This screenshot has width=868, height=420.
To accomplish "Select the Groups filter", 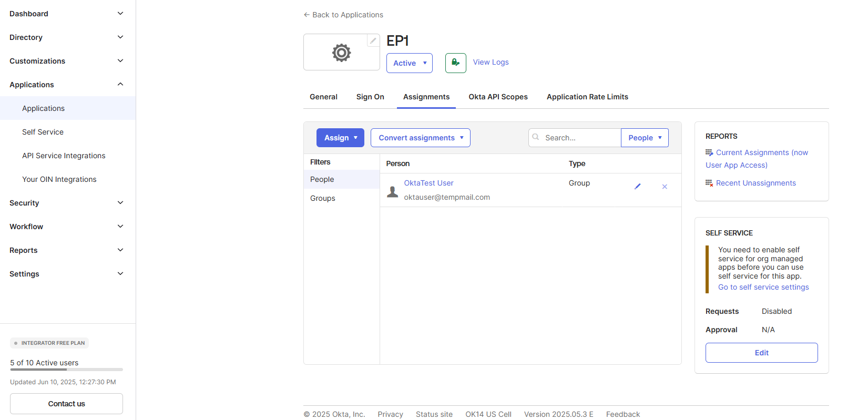I will pyautogui.click(x=342, y=198).
